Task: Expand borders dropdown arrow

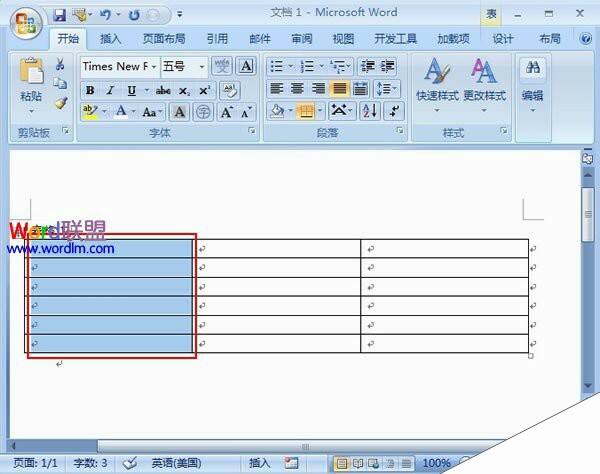Action: (320, 111)
